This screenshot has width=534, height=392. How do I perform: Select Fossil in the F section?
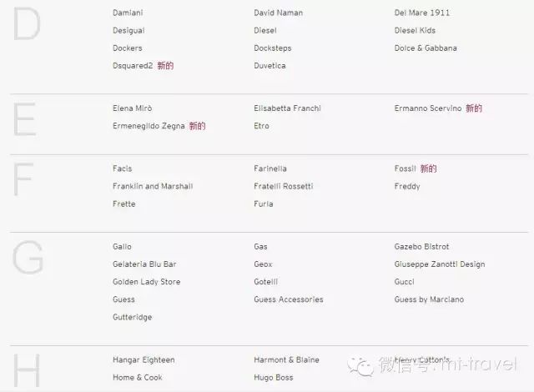click(406, 168)
